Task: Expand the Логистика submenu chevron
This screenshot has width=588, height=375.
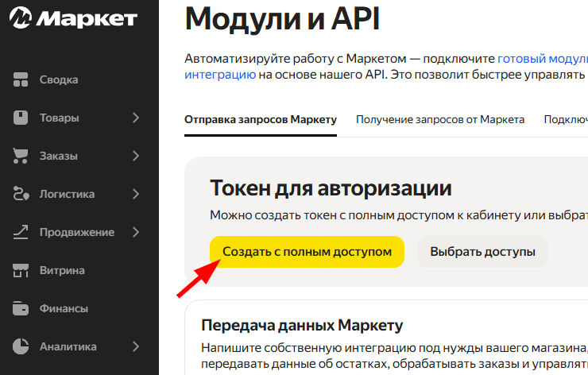Action: [x=136, y=194]
